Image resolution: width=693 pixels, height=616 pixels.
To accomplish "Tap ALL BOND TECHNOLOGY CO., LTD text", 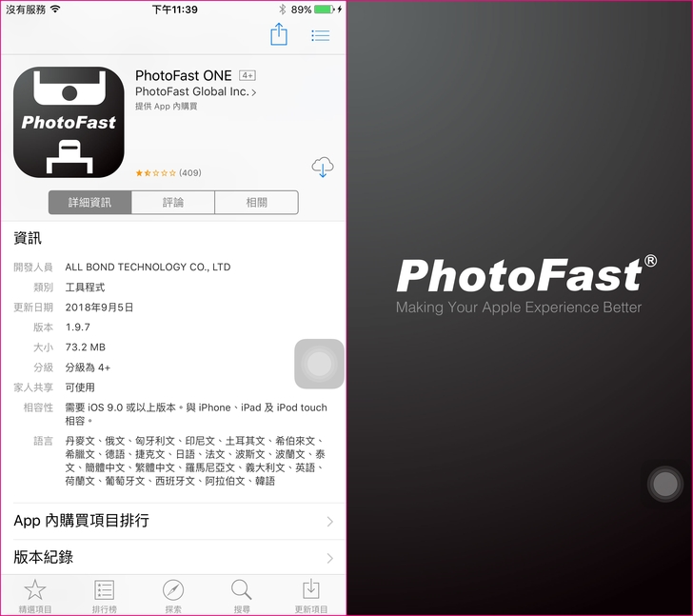I will [x=148, y=267].
